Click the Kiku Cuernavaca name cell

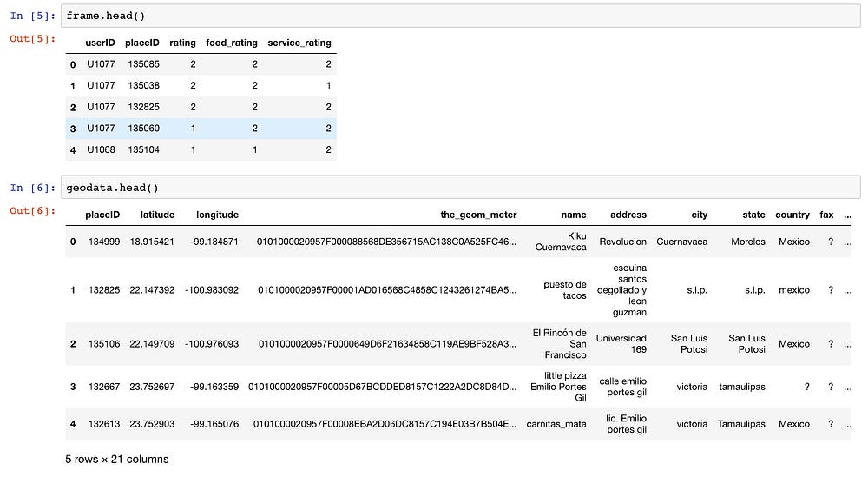pos(561,242)
